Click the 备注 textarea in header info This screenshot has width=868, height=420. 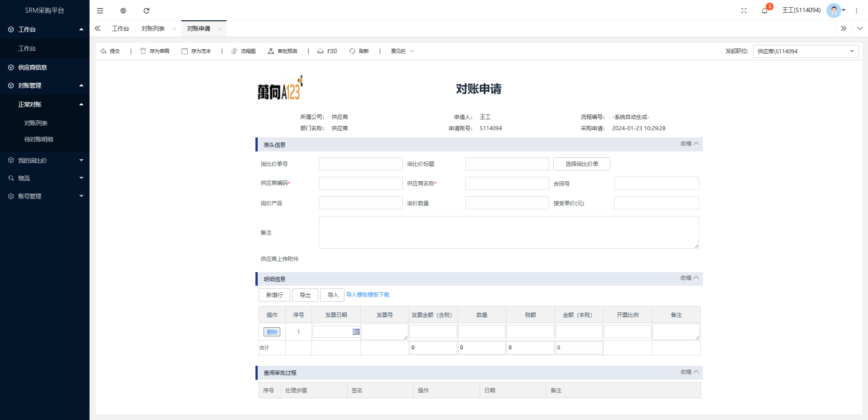[508, 232]
